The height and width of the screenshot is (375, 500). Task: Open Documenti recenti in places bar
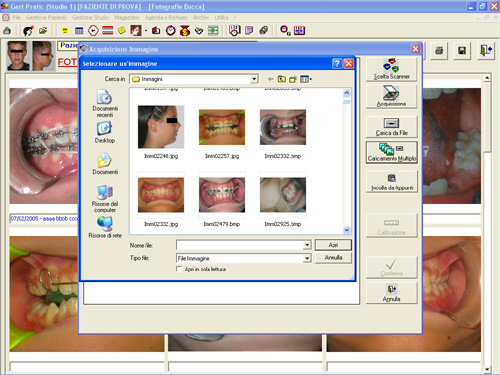(x=105, y=103)
